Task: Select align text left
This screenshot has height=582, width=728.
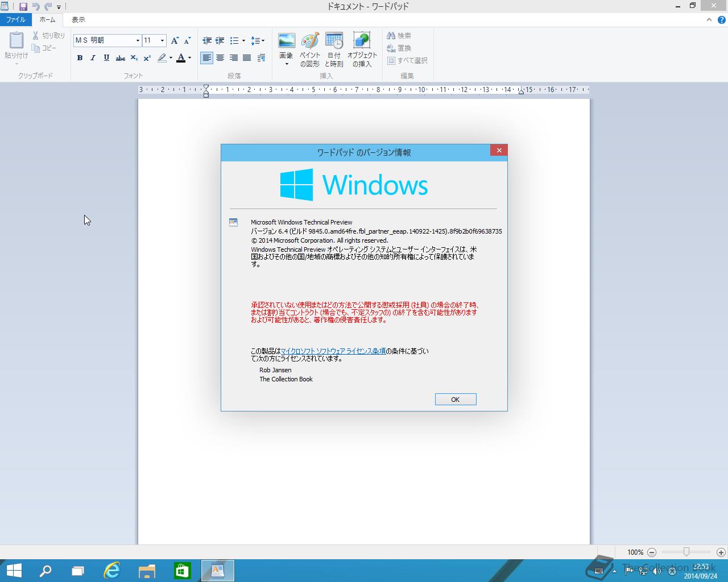Action: (206, 57)
